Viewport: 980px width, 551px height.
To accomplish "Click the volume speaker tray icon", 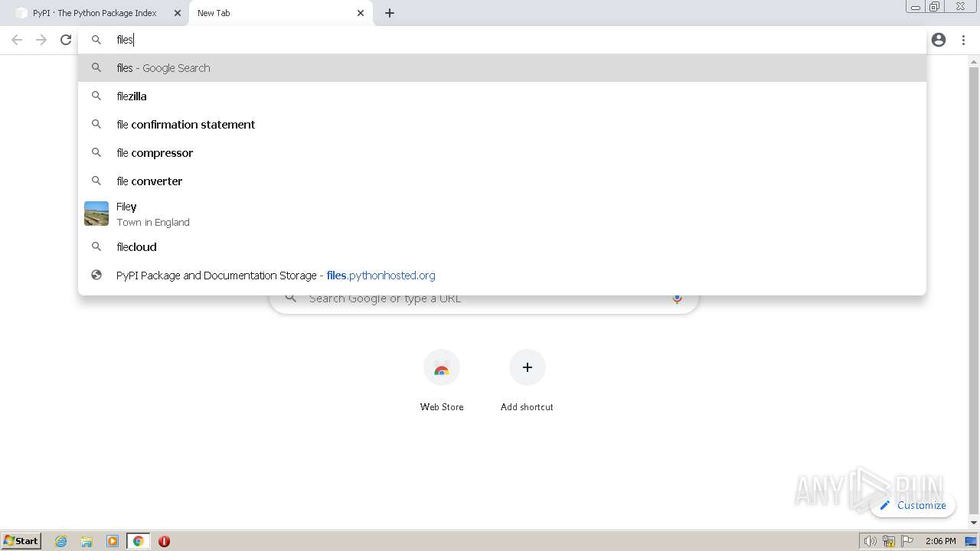I will click(x=870, y=541).
